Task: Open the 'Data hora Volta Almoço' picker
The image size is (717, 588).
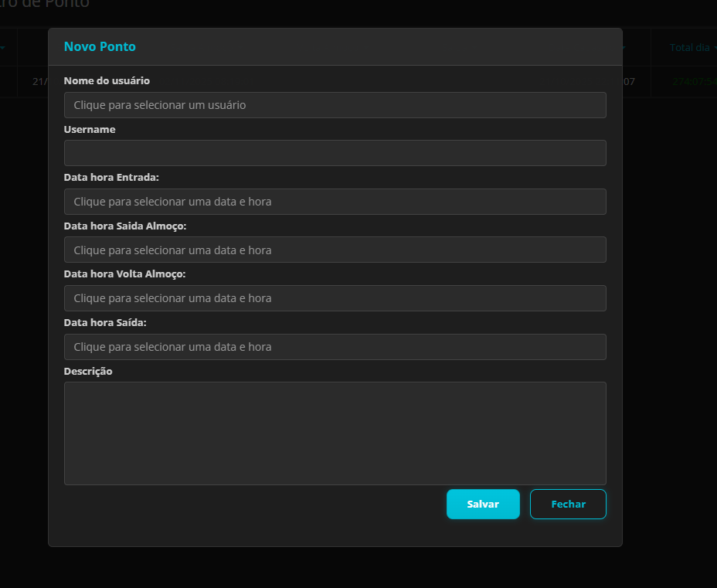Action: tap(335, 297)
